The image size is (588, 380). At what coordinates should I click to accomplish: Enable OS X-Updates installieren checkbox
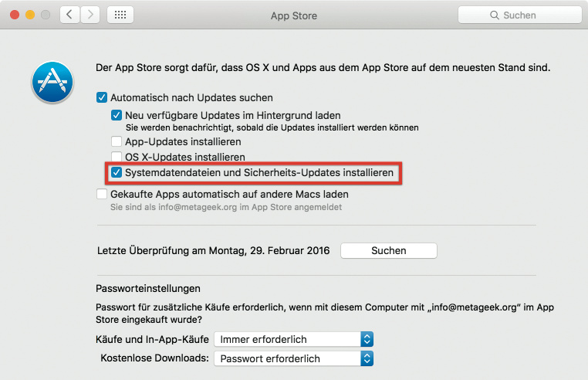click(x=117, y=158)
